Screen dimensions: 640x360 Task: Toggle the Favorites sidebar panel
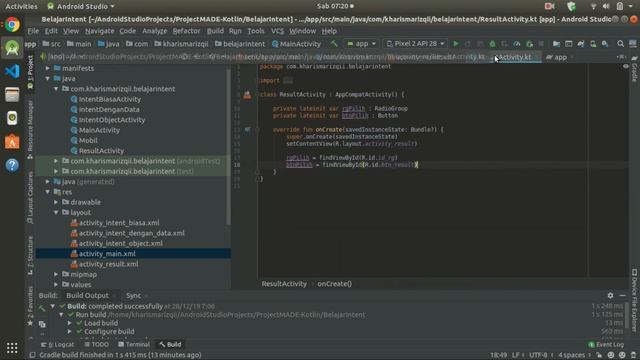(30, 305)
